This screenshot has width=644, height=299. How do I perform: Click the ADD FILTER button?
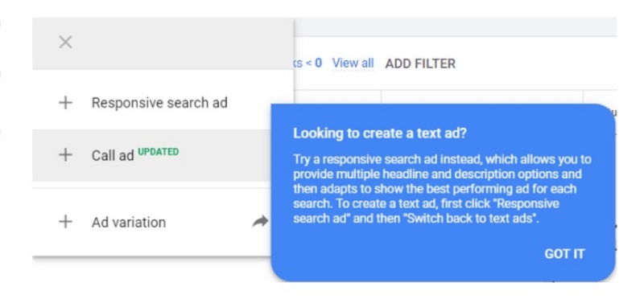point(420,63)
